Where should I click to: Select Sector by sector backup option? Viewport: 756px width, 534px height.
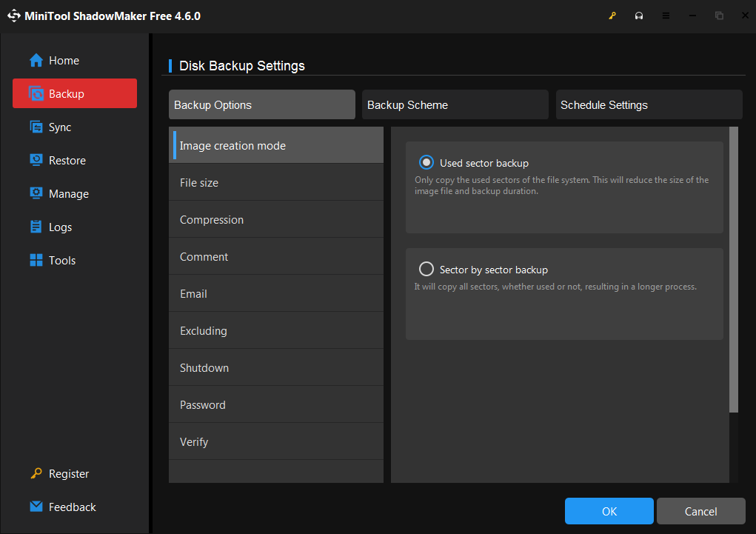[426, 269]
